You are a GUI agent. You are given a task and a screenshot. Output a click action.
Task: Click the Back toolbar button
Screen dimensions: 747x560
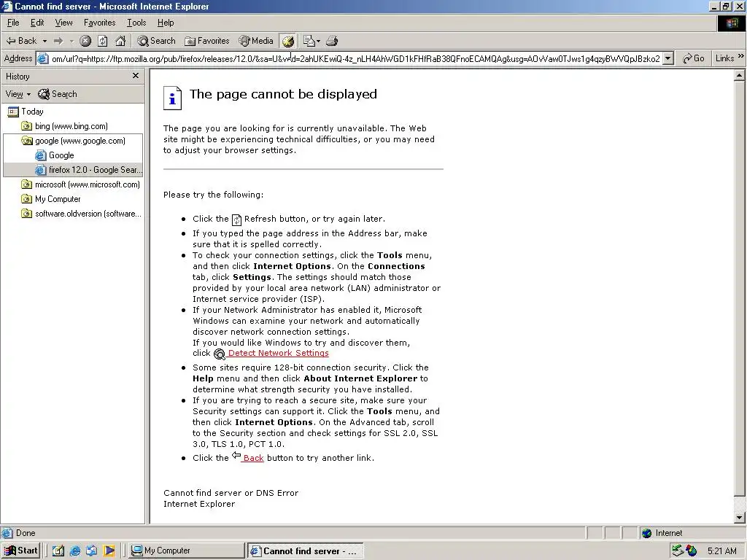point(21,41)
